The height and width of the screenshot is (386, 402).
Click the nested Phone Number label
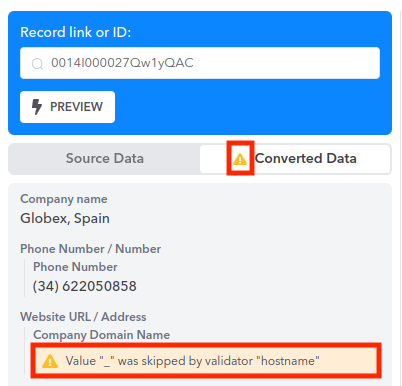pos(75,267)
